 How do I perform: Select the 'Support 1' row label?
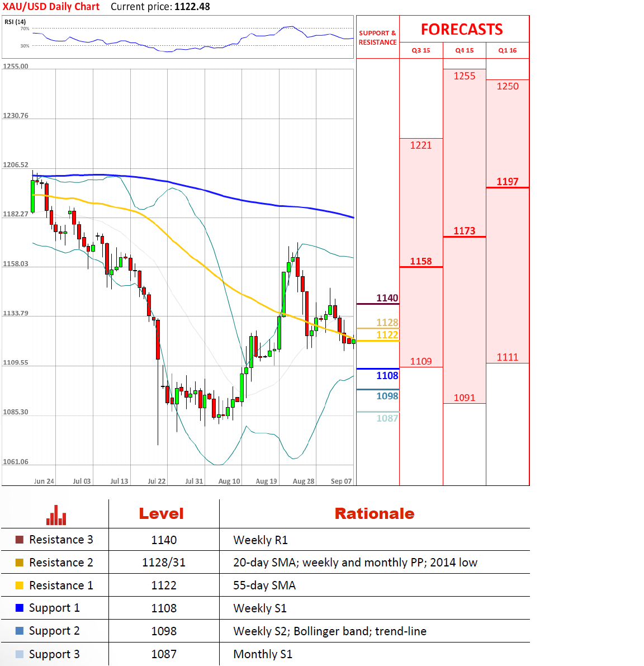pyautogui.click(x=54, y=608)
